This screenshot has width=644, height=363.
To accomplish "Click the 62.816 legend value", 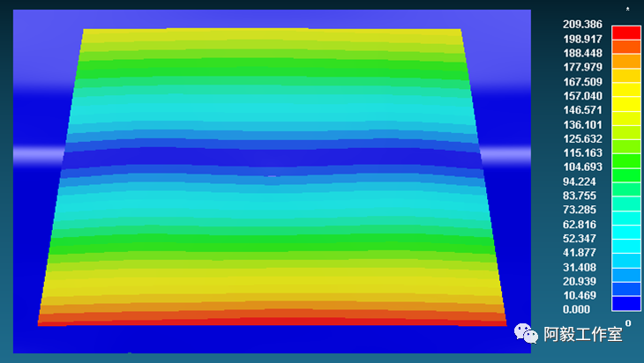I will point(579,224).
